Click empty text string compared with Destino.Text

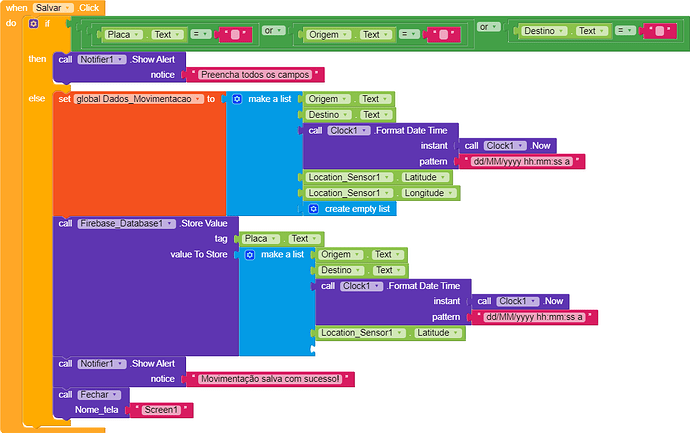660,31
